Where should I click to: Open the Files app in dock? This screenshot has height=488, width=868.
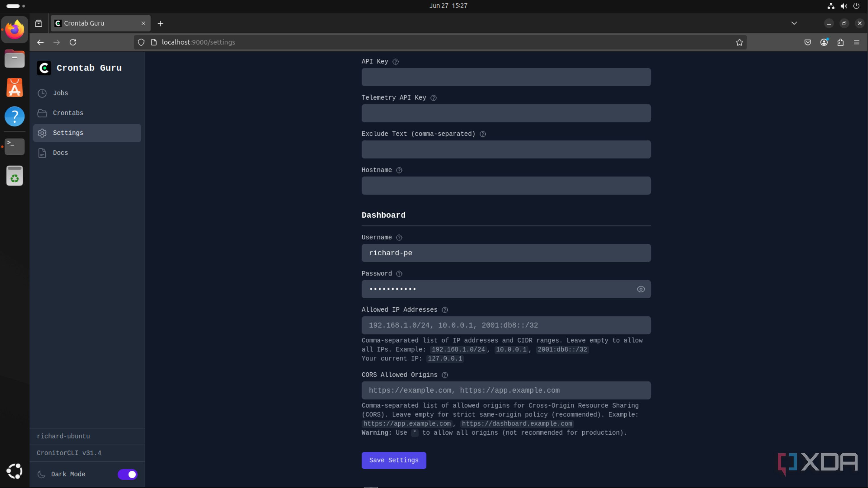(14, 59)
